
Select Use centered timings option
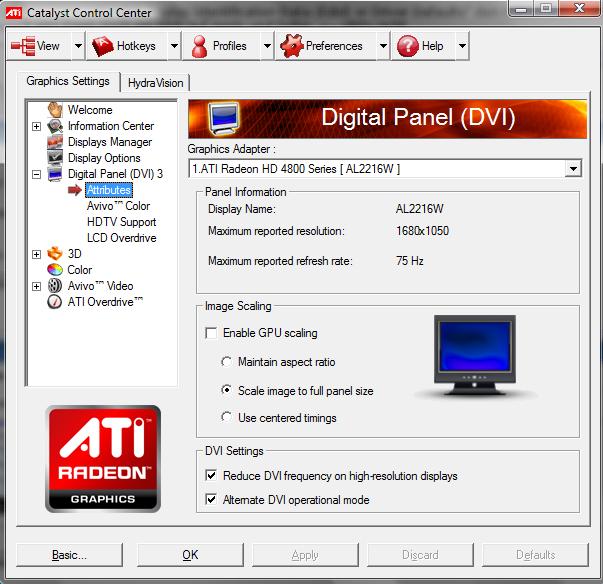tap(227, 417)
